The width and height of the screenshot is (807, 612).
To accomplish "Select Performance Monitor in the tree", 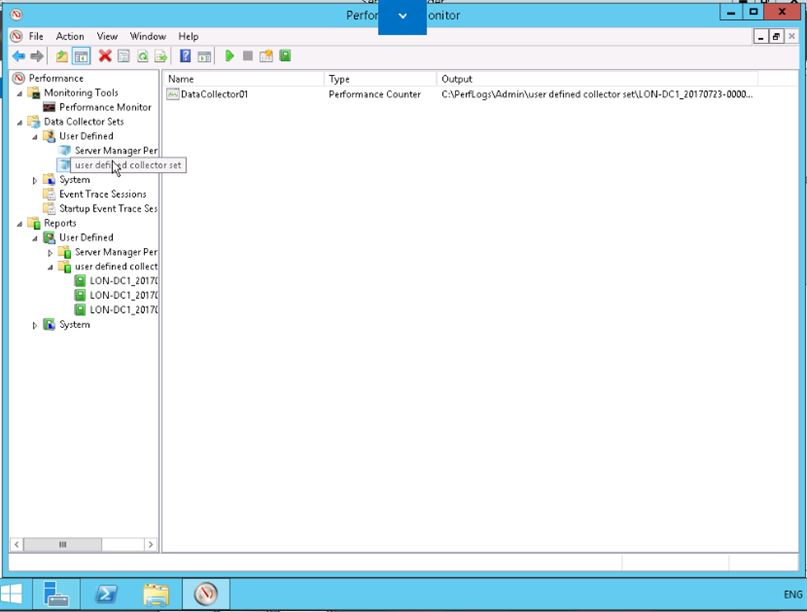I will (x=104, y=107).
